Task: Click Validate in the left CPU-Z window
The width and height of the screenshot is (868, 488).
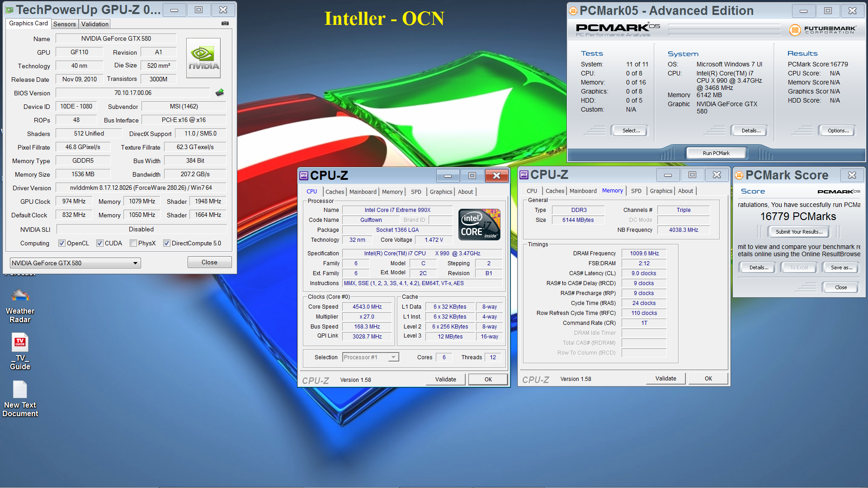Action: 446,380
